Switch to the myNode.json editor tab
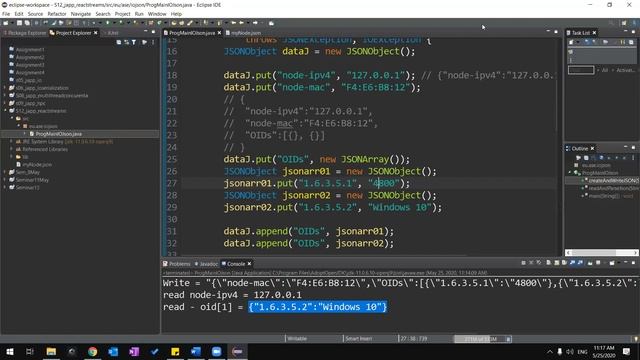The width and height of the screenshot is (640, 360). [244, 33]
